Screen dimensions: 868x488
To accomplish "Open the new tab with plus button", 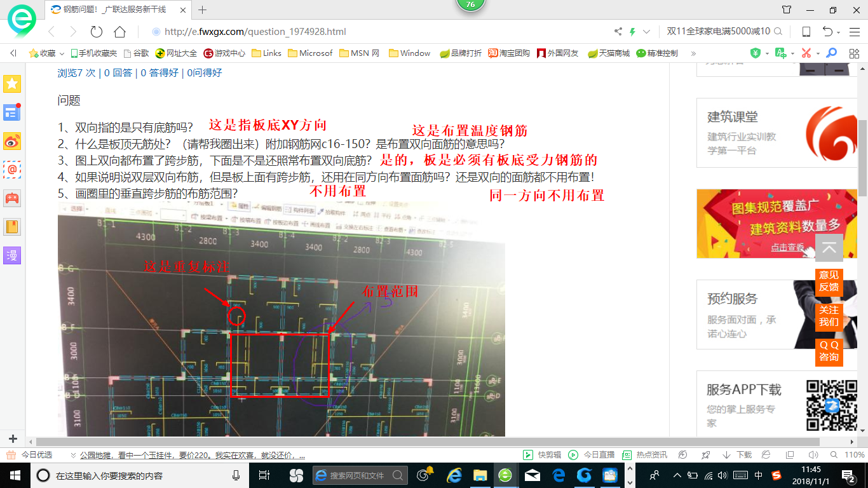I will tap(203, 10).
